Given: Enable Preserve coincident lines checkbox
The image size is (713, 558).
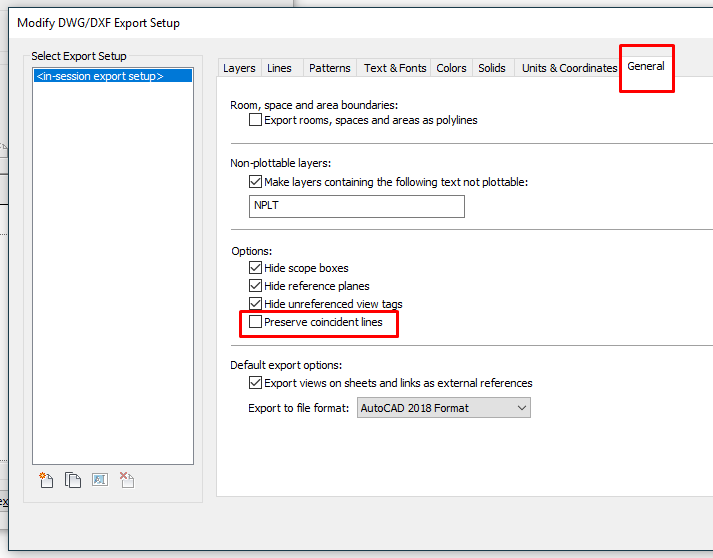Looking at the screenshot, I should 255,322.
